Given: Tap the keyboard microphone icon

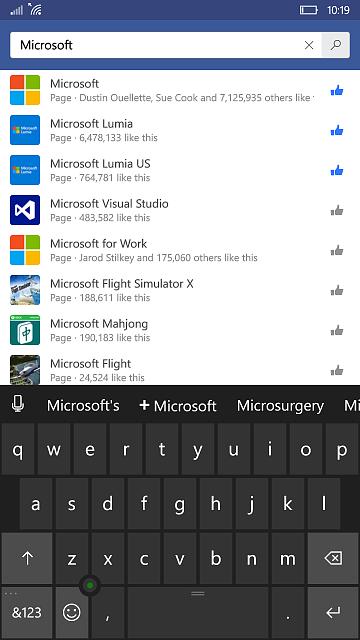Looking at the screenshot, I should click(x=18, y=405).
